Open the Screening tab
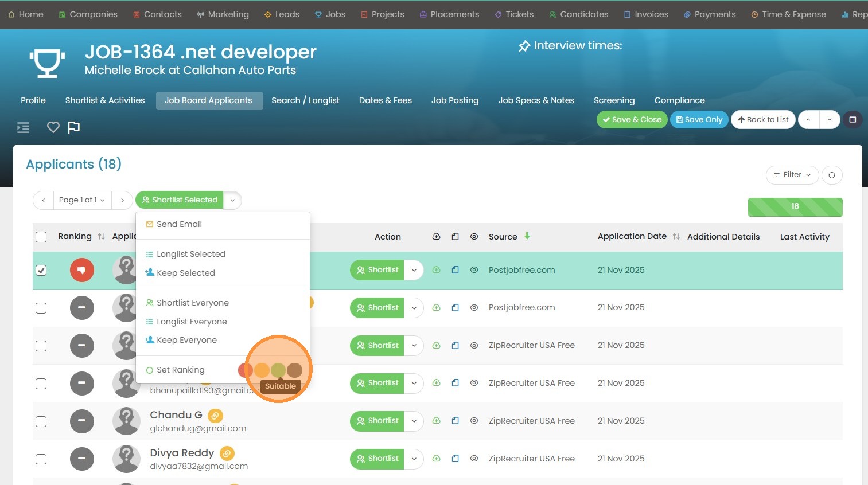This screenshot has height=485, width=868. (x=614, y=100)
